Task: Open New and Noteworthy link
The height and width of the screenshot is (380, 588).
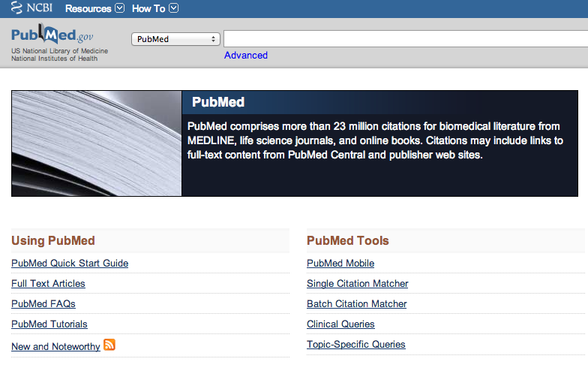Action: 55,346
